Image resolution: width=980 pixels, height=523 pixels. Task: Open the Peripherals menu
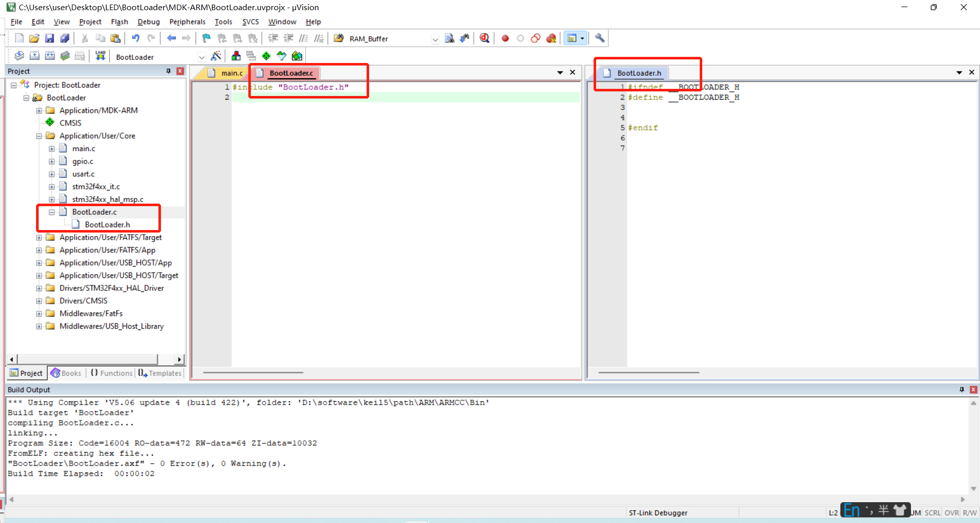pos(187,22)
